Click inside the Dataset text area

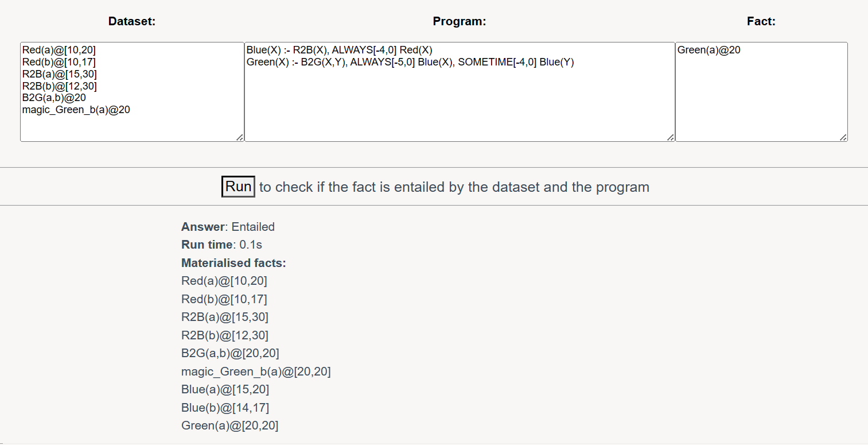tap(132, 92)
